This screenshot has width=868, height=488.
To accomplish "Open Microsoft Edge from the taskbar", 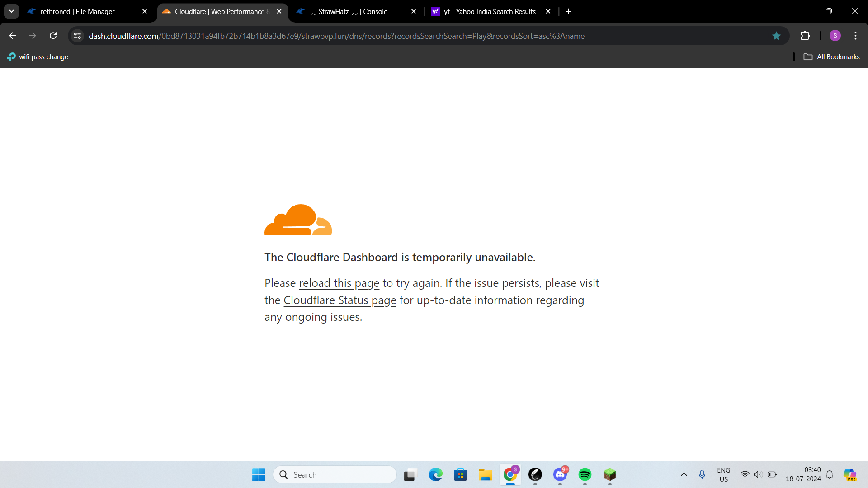I will (x=435, y=474).
